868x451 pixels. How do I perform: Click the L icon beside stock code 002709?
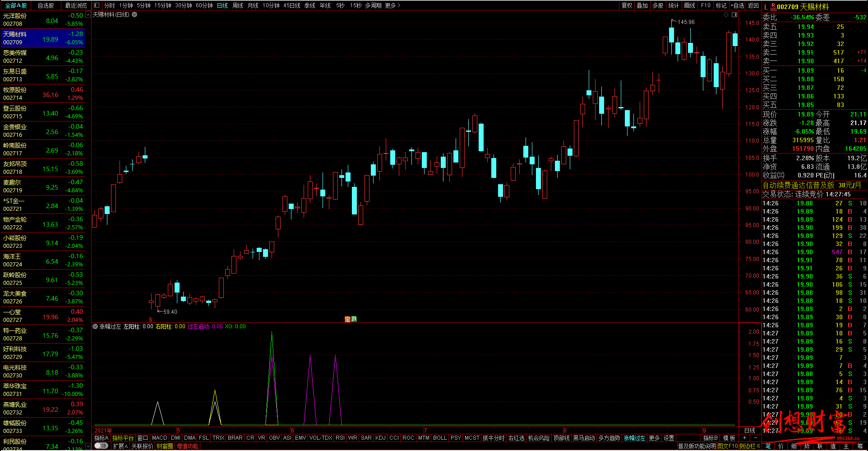766,7
